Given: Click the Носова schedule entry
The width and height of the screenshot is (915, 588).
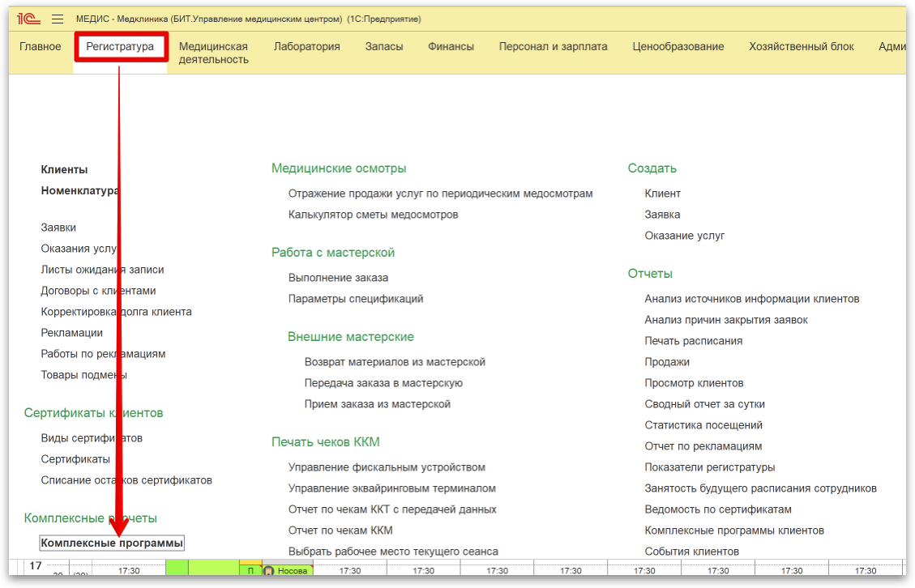Looking at the screenshot, I should pos(287,571).
